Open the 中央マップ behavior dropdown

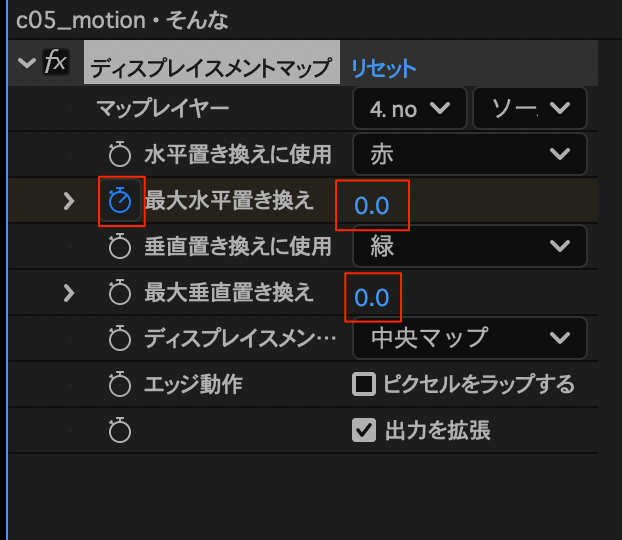(469, 338)
